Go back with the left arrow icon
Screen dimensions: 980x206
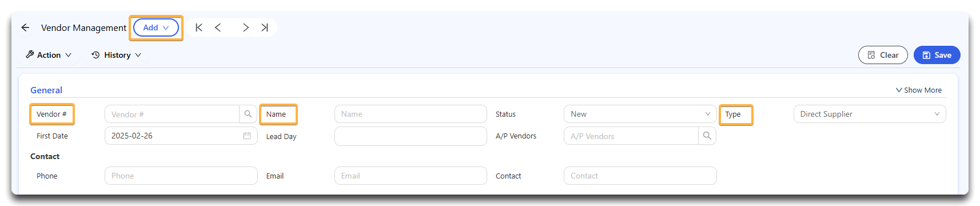25,27
